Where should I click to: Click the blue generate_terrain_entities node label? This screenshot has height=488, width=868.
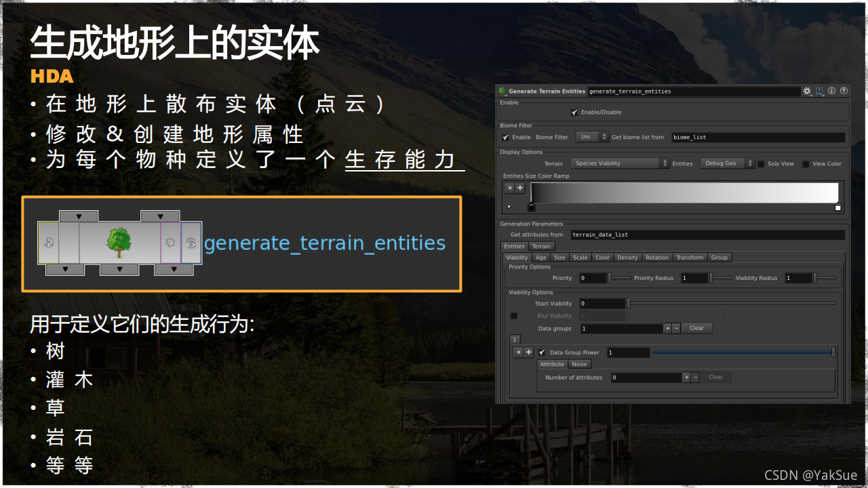click(325, 243)
